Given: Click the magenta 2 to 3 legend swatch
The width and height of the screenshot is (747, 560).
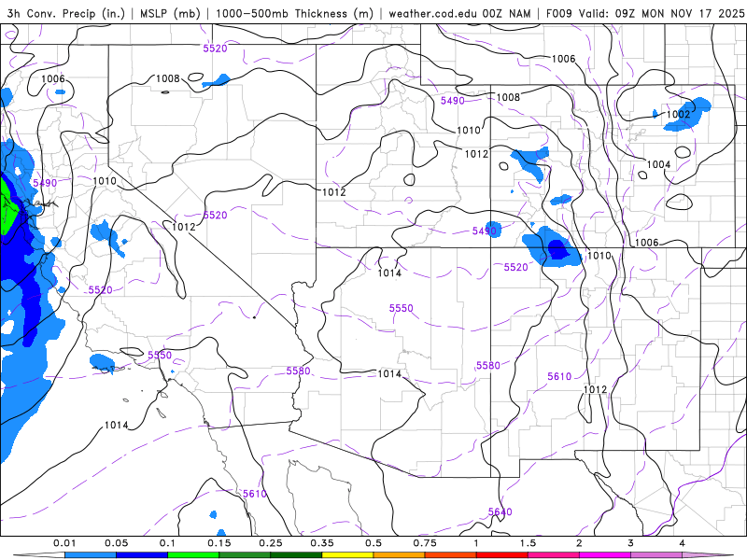Looking at the screenshot, I should point(605,555).
